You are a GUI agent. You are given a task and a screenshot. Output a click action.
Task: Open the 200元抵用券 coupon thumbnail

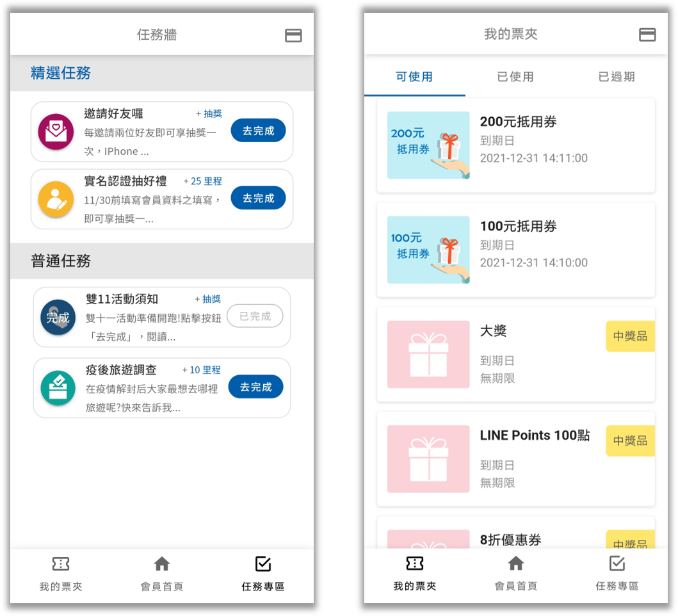(428, 145)
